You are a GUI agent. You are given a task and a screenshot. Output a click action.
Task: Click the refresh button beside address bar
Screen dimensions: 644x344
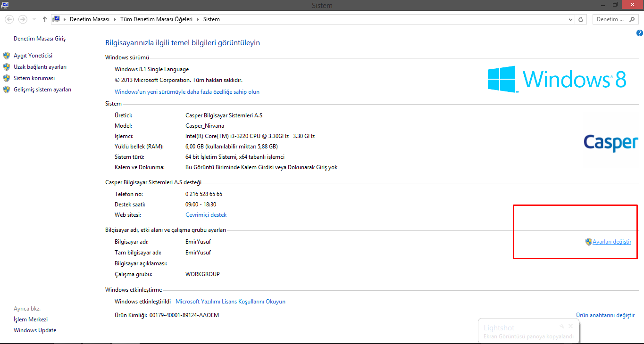pos(581,19)
